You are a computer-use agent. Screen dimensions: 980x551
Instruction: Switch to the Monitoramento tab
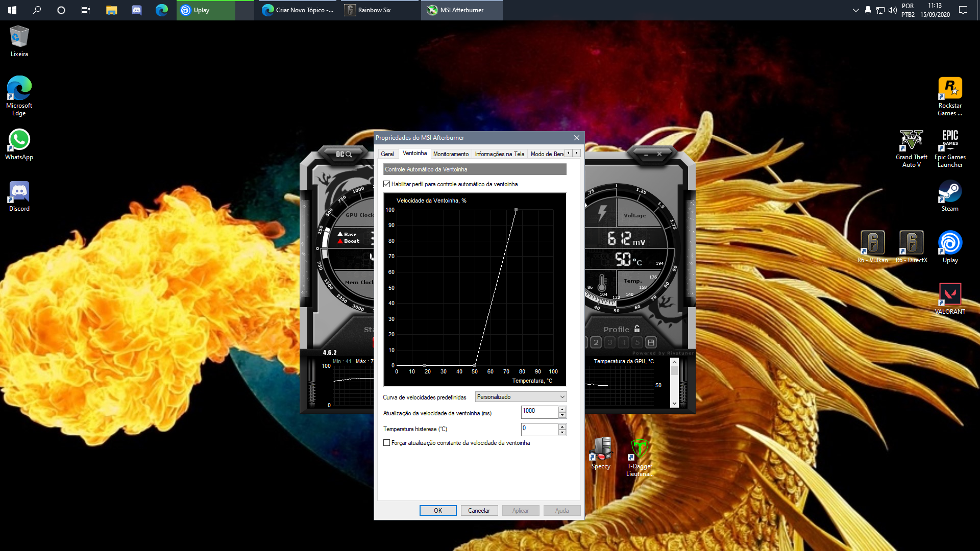[x=451, y=154]
